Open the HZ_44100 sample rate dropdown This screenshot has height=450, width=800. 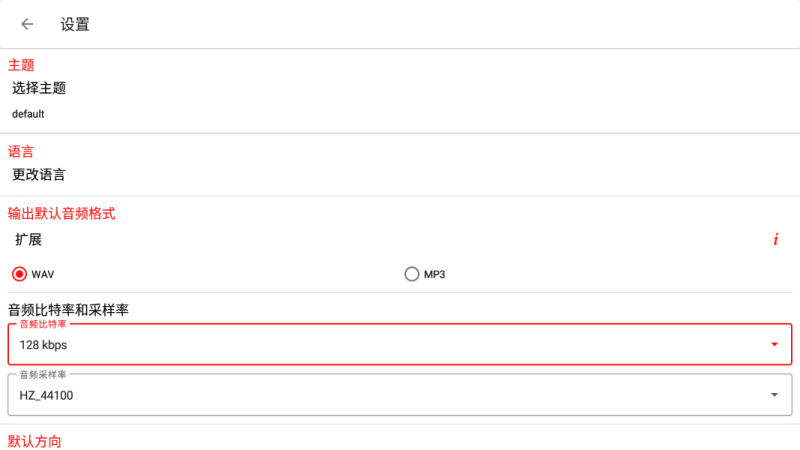click(x=400, y=395)
